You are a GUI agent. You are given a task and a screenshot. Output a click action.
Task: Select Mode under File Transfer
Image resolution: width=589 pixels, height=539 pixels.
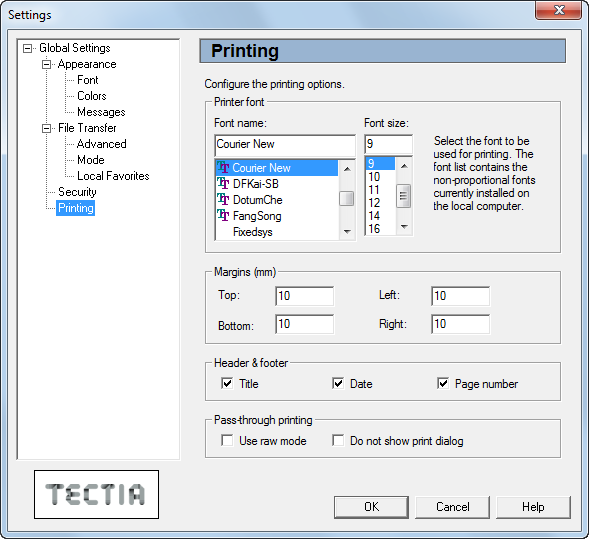click(x=91, y=160)
